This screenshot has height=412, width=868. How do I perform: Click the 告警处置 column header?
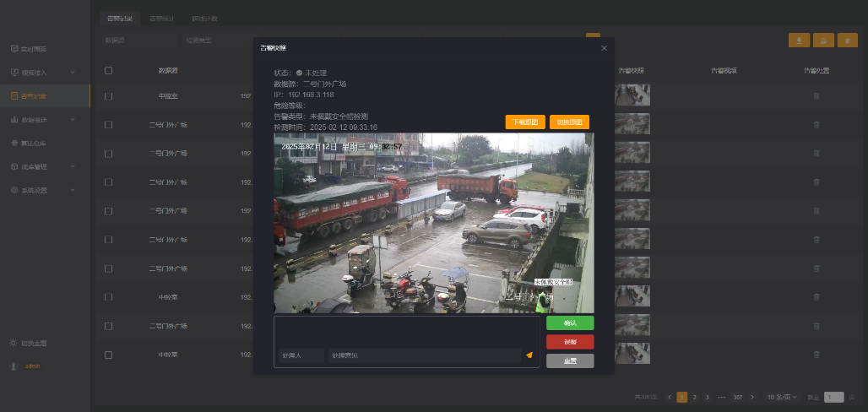coord(816,70)
